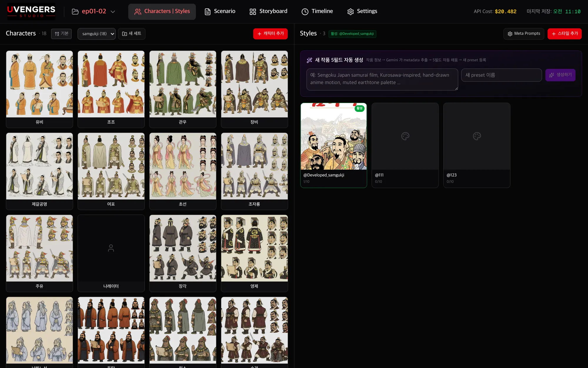Click the work description text area
588x368 pixels.
tap(382, 79)
